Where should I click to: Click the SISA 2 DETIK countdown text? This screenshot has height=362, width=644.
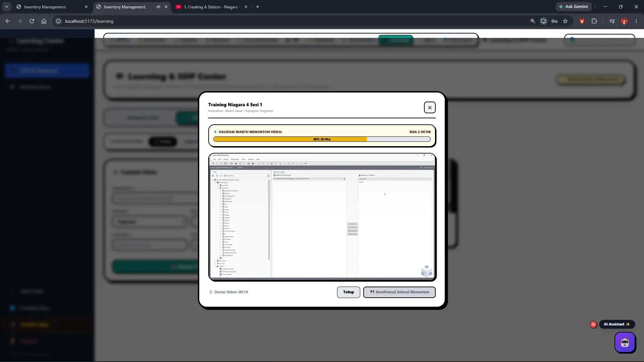tap(420, 132)
